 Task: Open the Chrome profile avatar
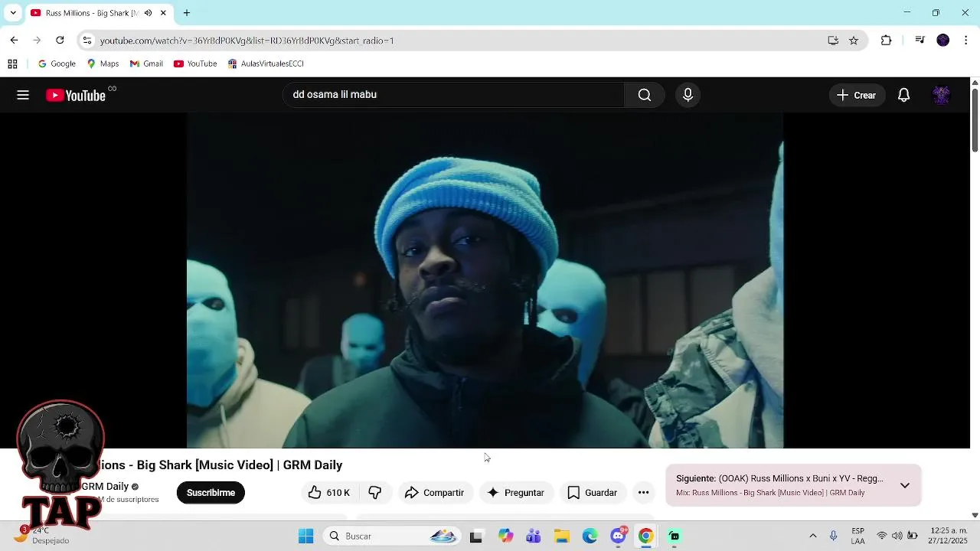coord(943,41)
